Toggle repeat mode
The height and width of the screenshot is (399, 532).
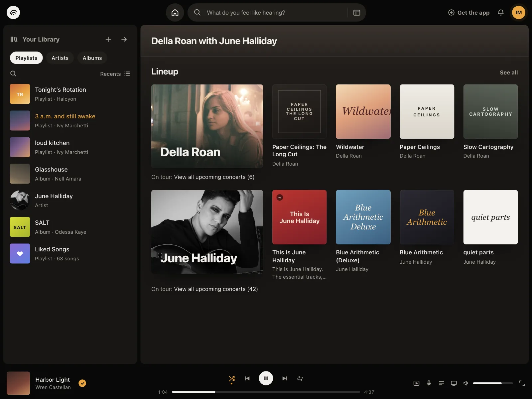coord(300,378)
